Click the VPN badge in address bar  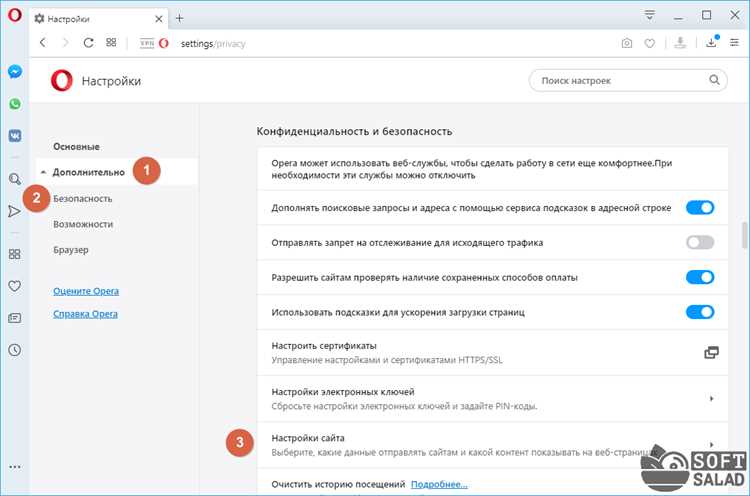point(147,43)
